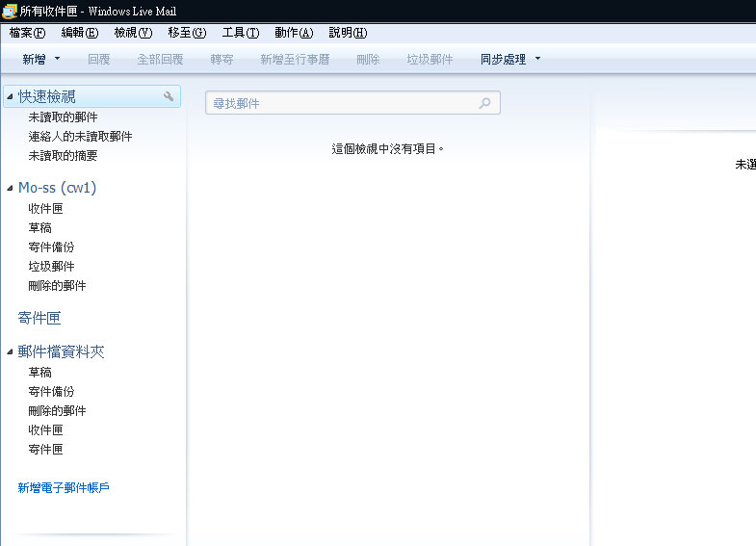This screenshot has width=756, height=546.
Task: Click the 同步處理 toolbar button
Action: point(503,60)
